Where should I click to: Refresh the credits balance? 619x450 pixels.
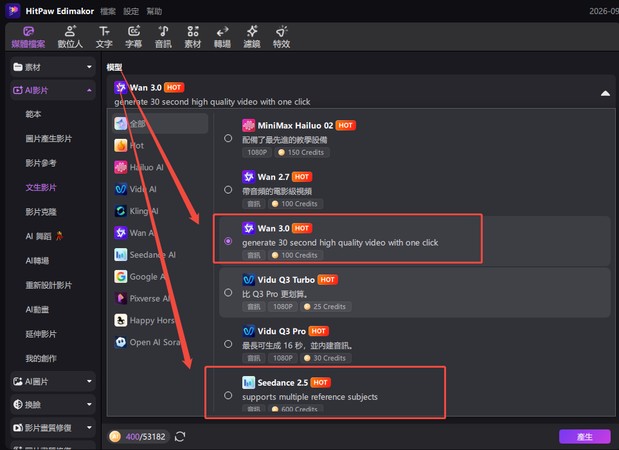click(x=180, y=437)
